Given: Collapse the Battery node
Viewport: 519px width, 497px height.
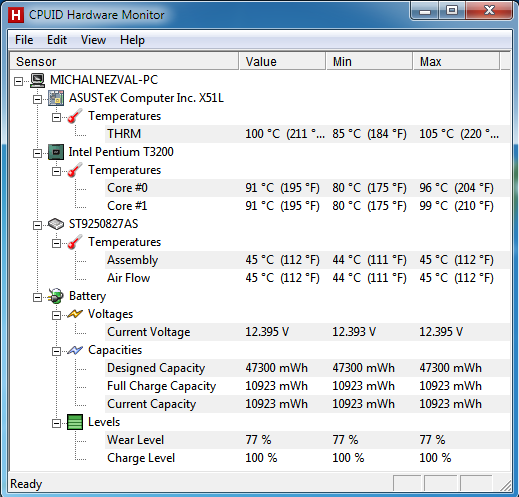Looking at the screenshot, I should tap(37, 297).
